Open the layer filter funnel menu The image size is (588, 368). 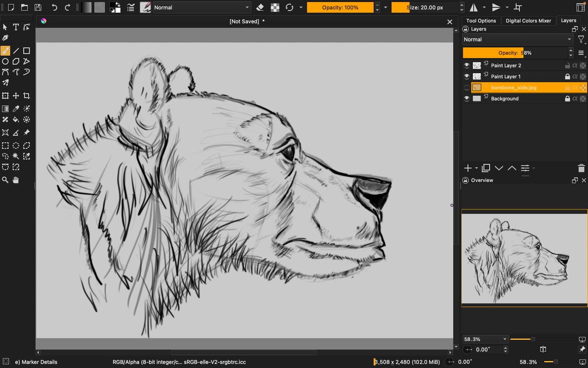(x=581, y=39)
